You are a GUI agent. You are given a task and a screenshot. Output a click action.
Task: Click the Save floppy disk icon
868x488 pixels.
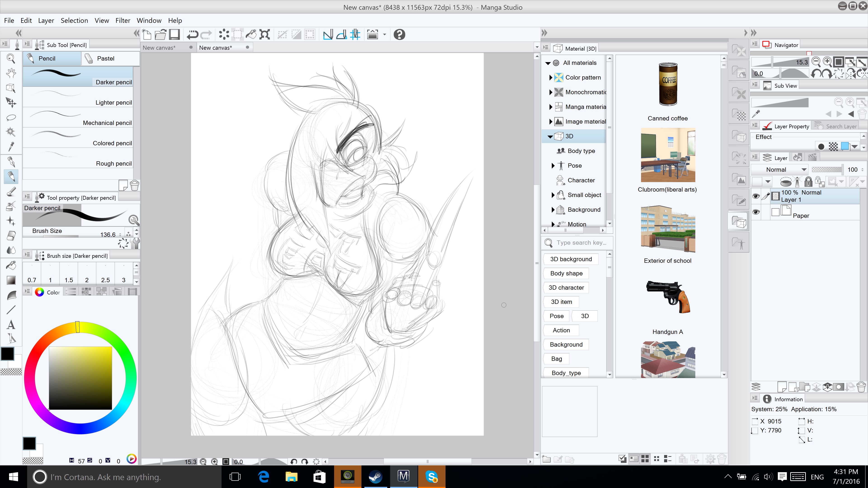point(174,34)
